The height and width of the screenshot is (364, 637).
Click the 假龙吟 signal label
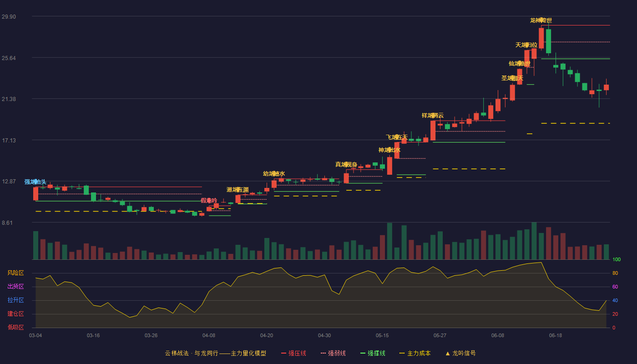pos(209,201)
